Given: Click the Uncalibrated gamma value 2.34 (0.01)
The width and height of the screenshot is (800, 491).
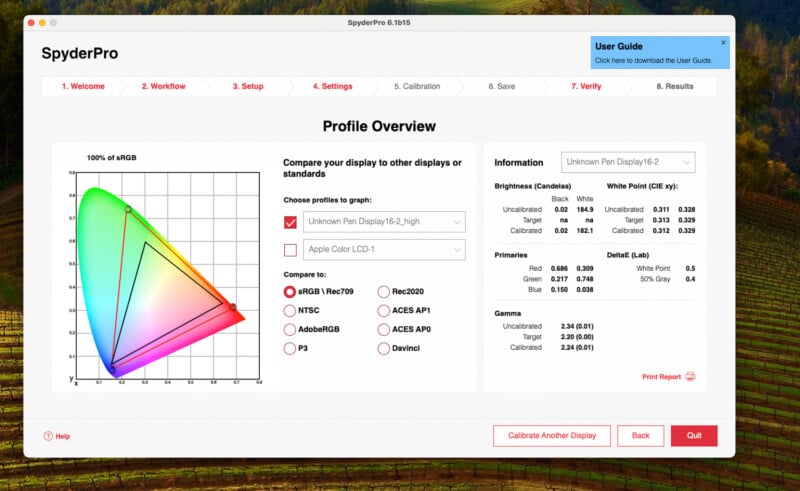Looking at the screenshot, I should pyautogui.click(x=577, y=326).
